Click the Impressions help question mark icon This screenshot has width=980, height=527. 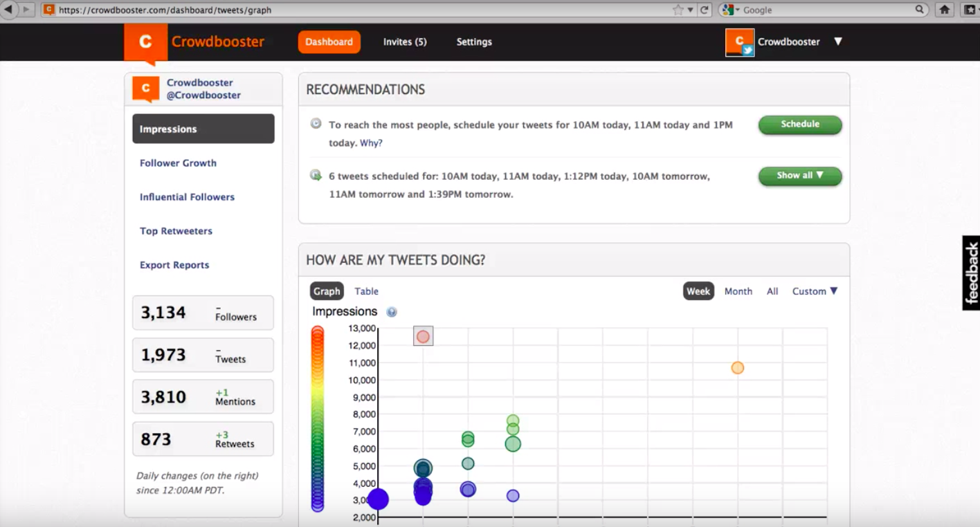[392, 312]
